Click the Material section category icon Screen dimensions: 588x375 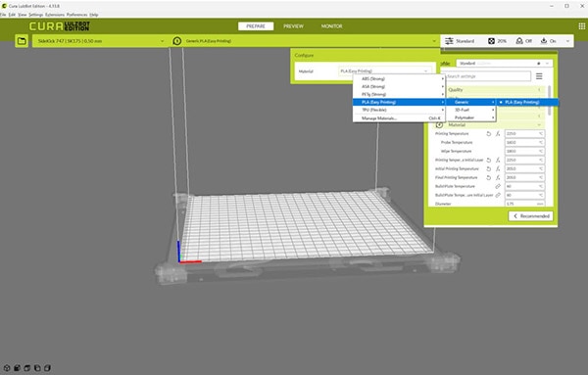[x=439, y=124]
